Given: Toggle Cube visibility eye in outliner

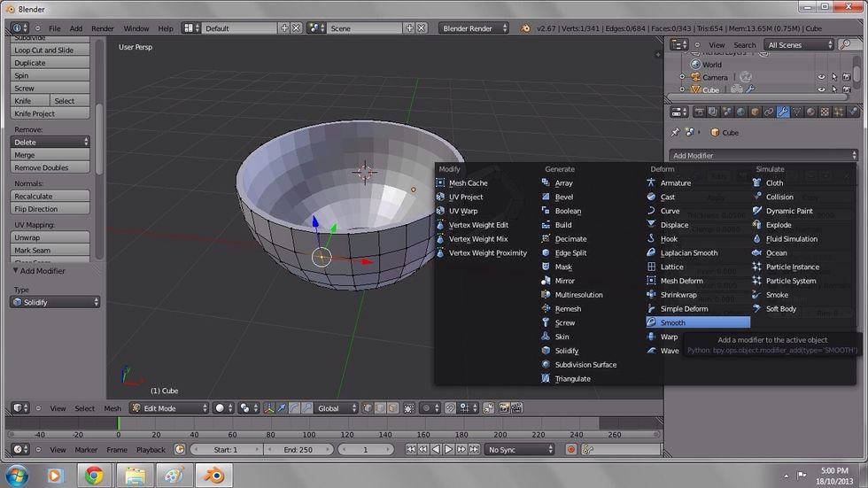Looking at the screenshot, I should pyautogui.click(x=822, y=89).
